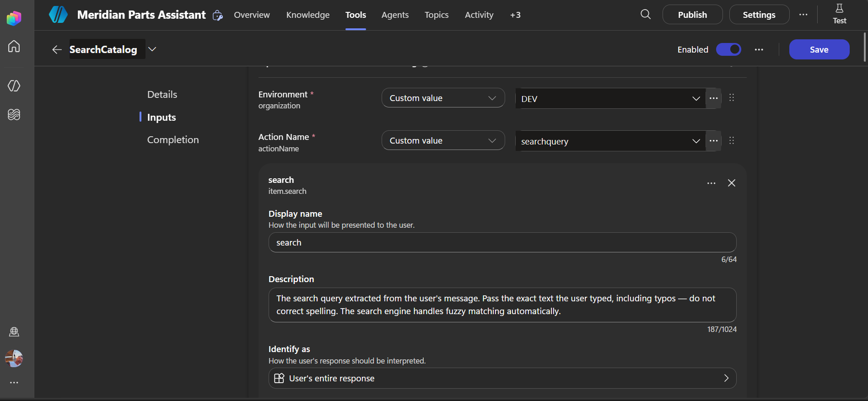This screenshot has height=401, width=868.
Task: Open the Environment Custom value dropdown
Action: (443, 98)
